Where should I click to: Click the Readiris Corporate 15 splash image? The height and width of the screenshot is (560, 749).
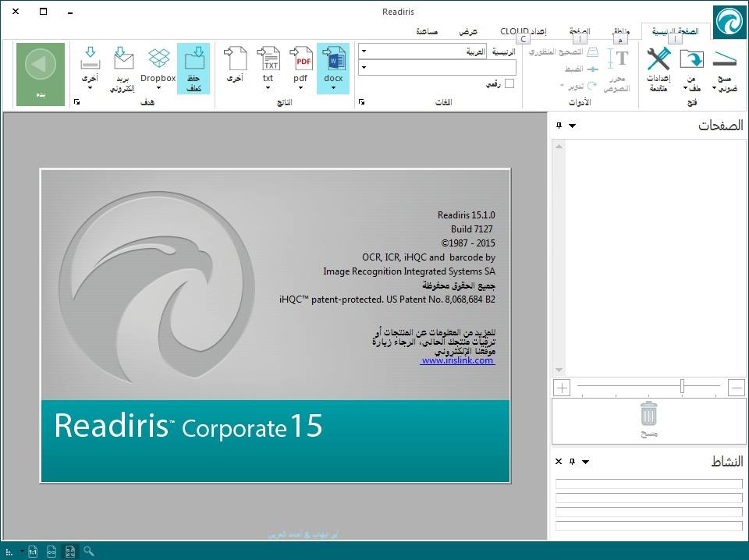pos(275,325)
